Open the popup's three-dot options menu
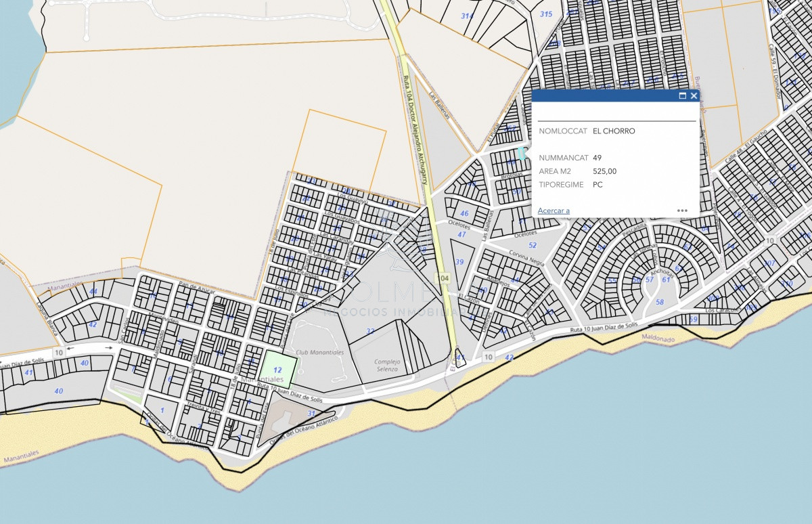This screenshot has height=524, width=812. tap(682, 211)
